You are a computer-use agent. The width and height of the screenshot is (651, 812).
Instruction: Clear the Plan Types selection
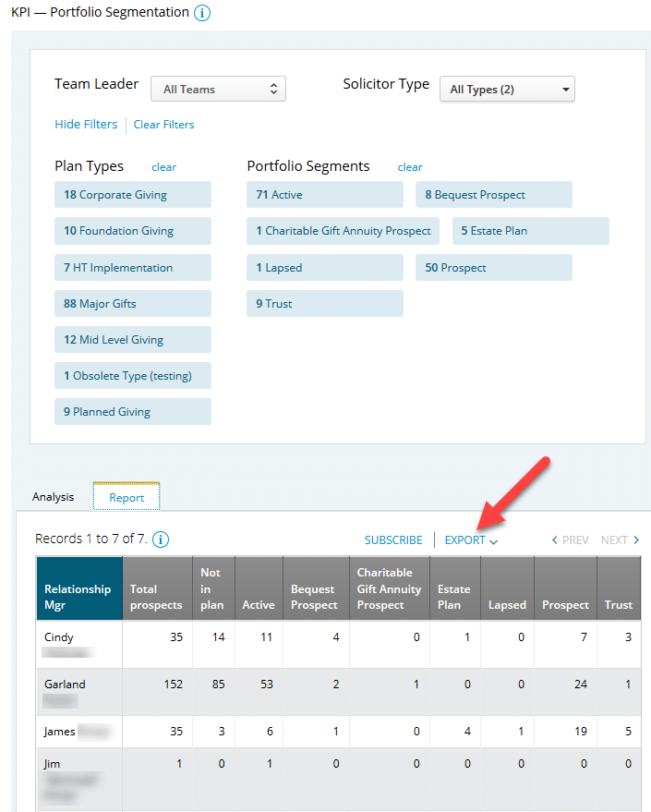pyautogui.click(x=163, y=167)
